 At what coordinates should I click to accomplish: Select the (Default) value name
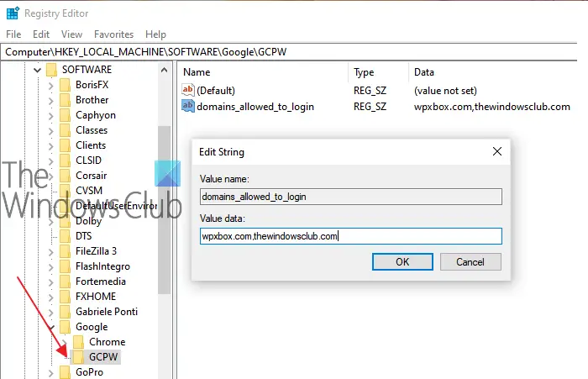[216, 91]
